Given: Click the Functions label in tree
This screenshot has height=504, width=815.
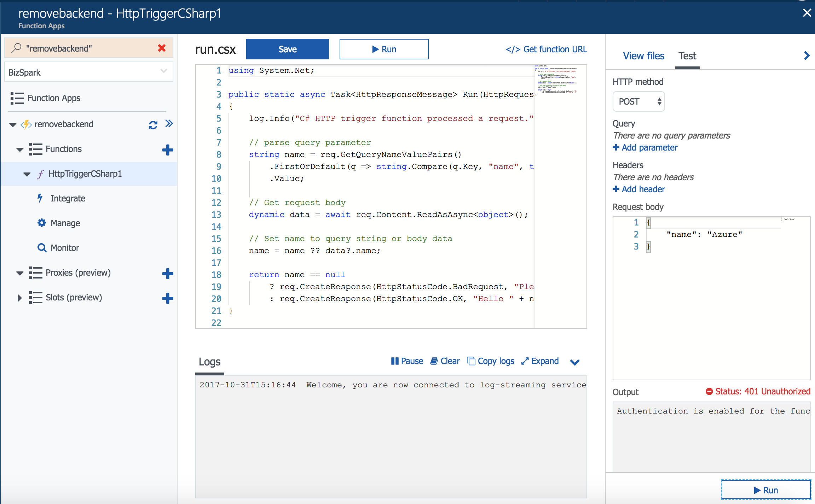Looking at the screenshot, I should [64, 149].
